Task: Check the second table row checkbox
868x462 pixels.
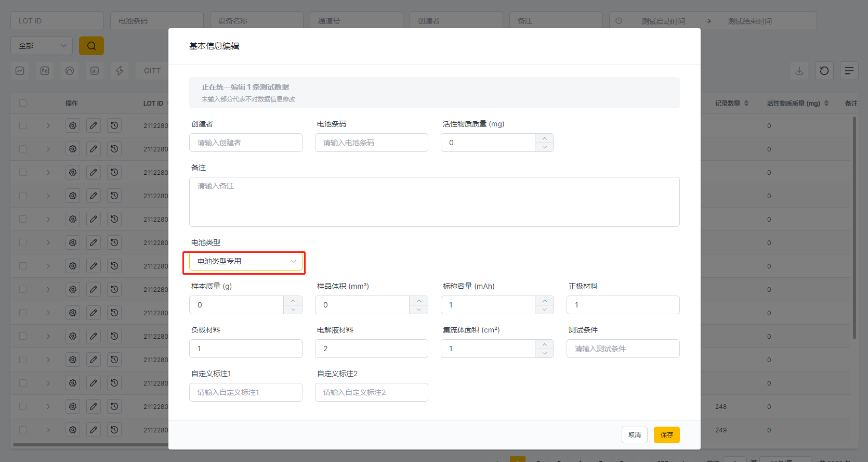Action: tap(23, 149)
